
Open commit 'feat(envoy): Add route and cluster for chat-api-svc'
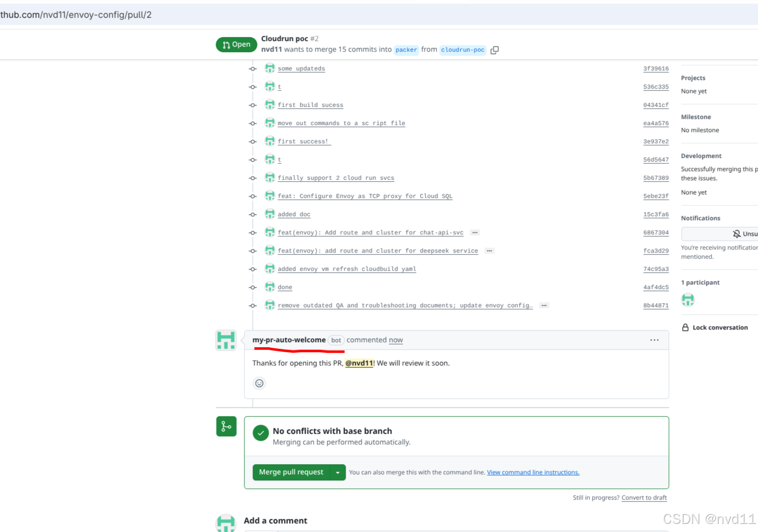[370, 233]
